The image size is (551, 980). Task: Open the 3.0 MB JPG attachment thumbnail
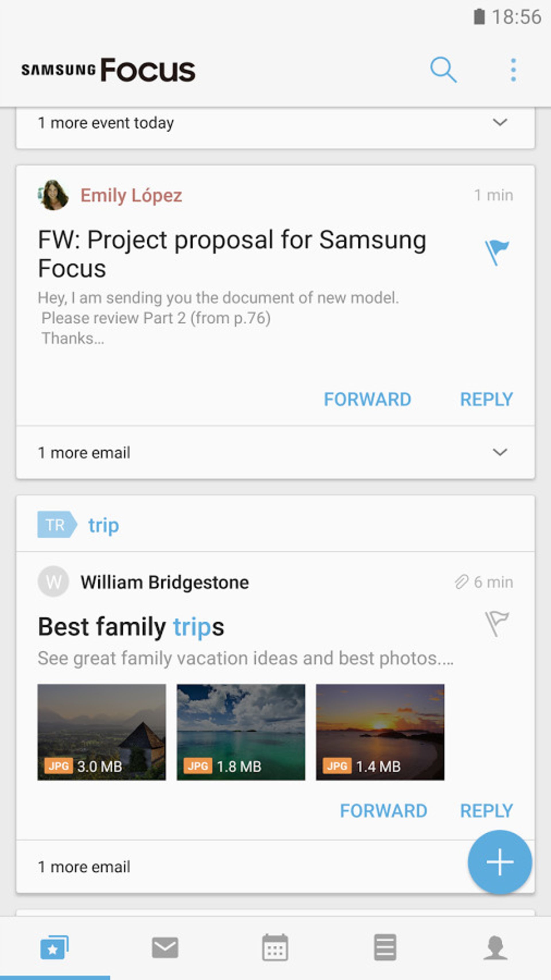tap(102, 732)
